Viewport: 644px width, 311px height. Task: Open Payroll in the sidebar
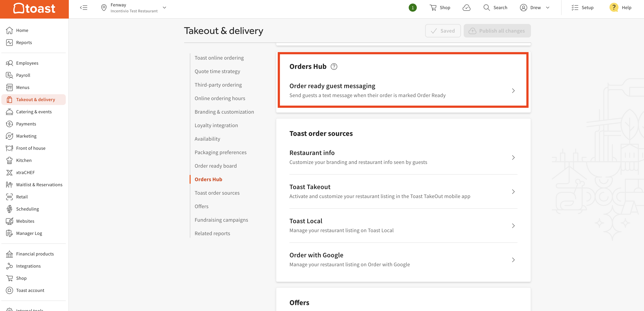(x=34, y=75)
